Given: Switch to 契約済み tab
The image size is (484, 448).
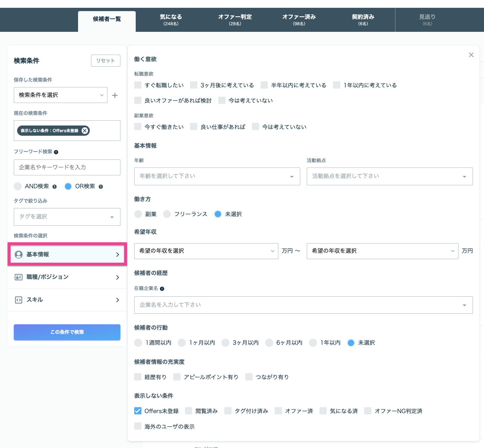Looking at the screenshot, I should [x=363, y=20].
